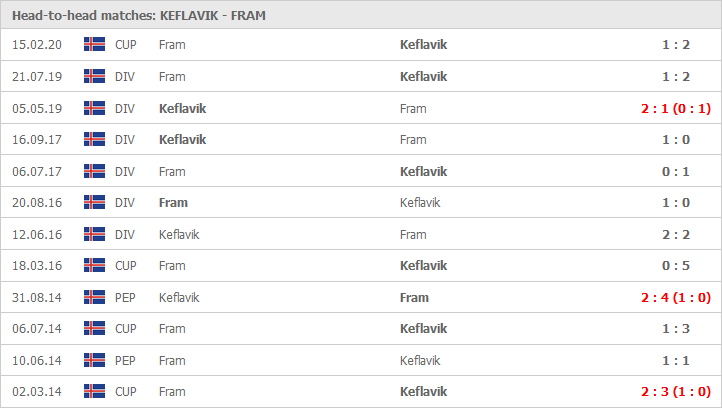Screen dimensions: 722x408
Task: Click the date 12.06.16
Action: point(37,234)
